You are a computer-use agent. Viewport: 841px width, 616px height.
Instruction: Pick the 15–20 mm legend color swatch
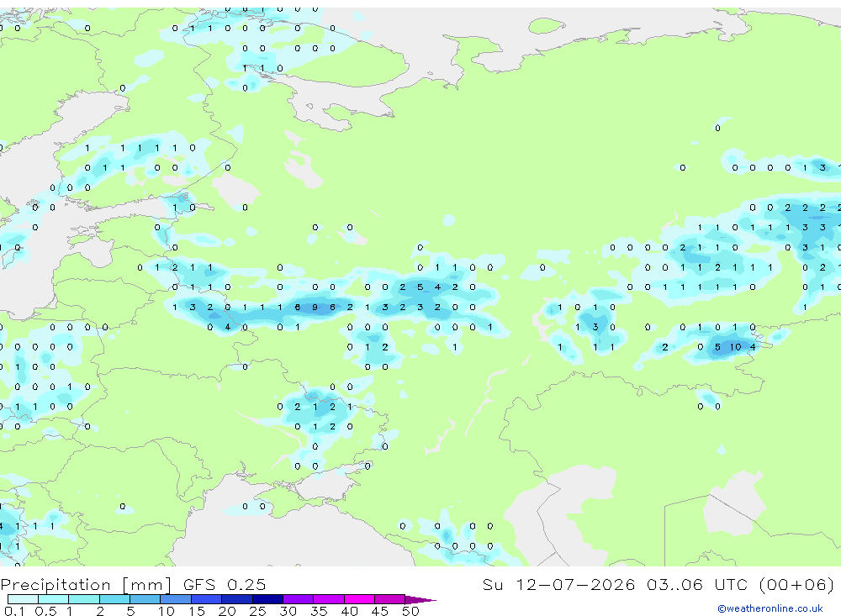pyautogui.click(x=207, y=599)
